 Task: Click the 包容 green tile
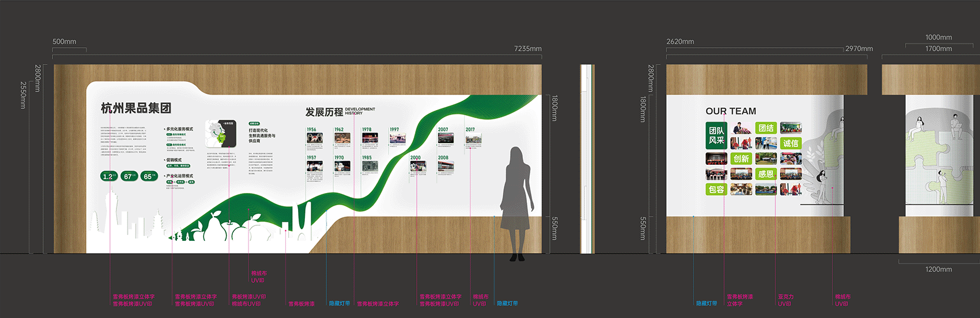point(717,189)
